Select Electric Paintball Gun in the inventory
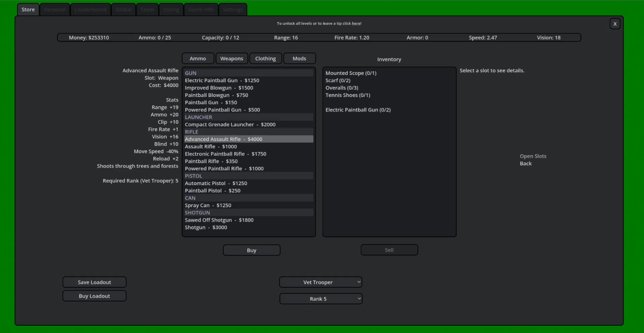644x333 pixels. click(x=358, y=110)
